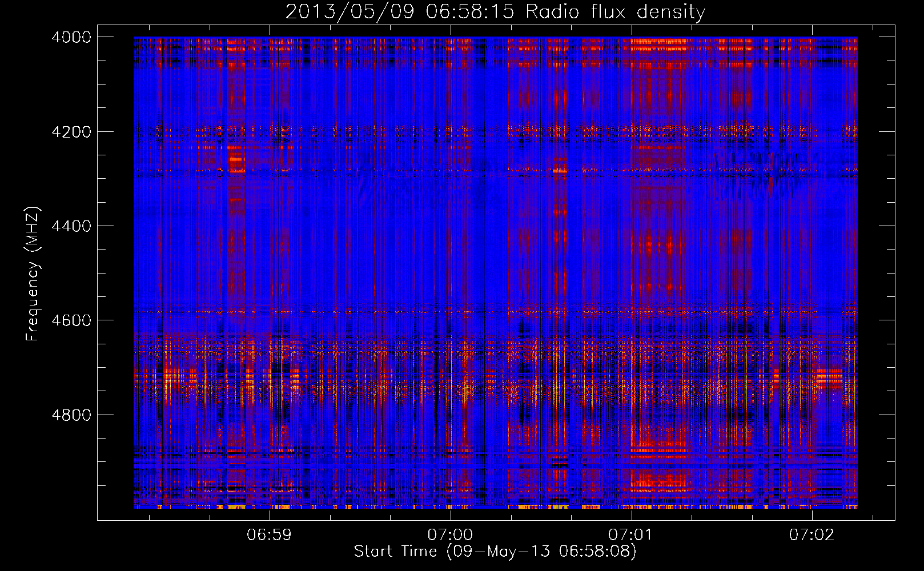
Task: Click the 4400 frequency tick label
Action: pyautogui.click(x=71, y=226)
